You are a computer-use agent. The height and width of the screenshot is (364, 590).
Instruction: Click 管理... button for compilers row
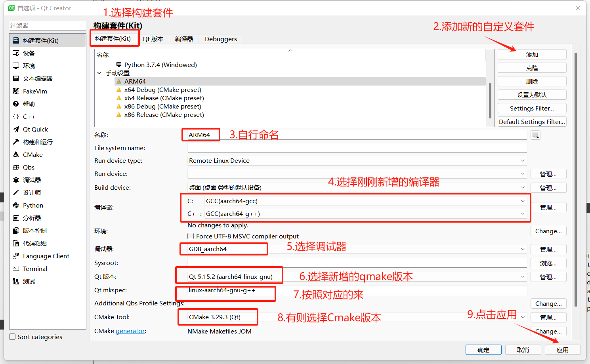point(548,208)
